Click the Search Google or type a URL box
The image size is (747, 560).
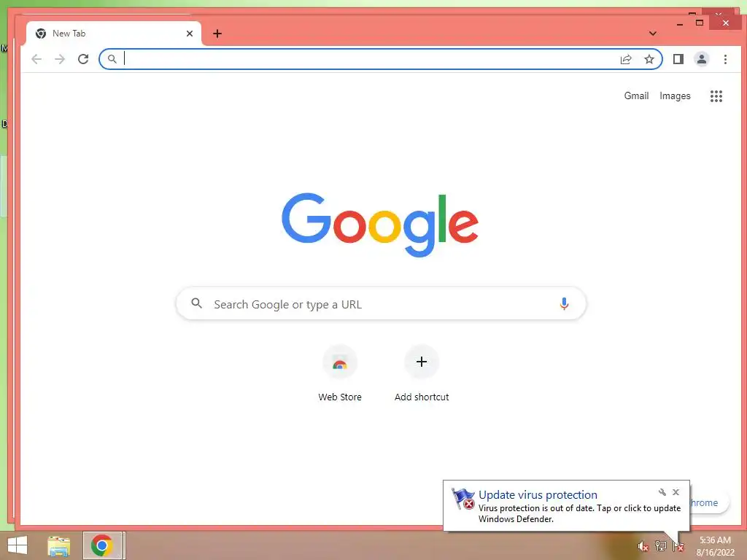tap(381, 304)
